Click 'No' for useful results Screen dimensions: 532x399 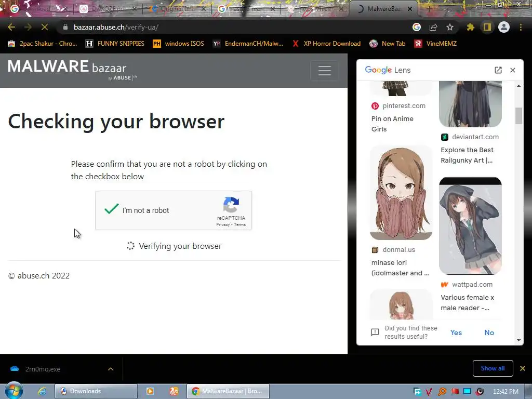pyautogui.click(x=489, y=332)
